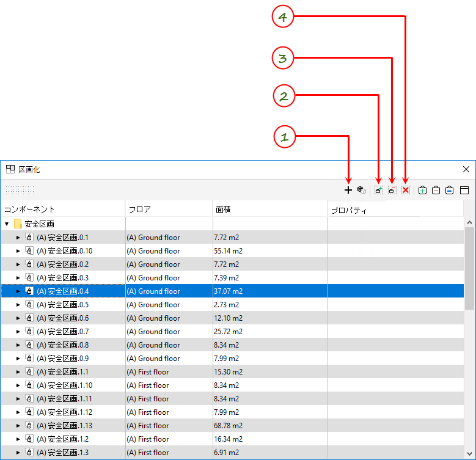Click the scrollbar up arrow
The image size is (476, 460).
pos(469,222)
